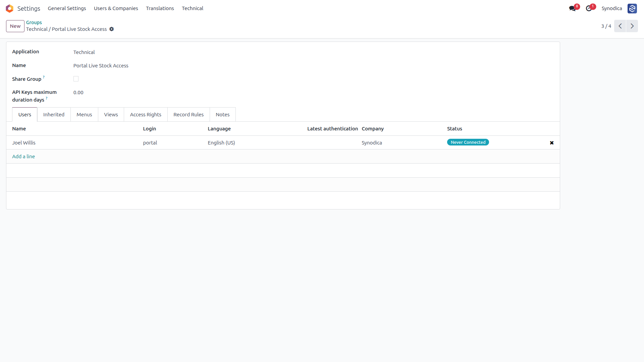This screenshot has width=644, height=362.
Task: Switch to the Record Rules tab
Action: (189, 115)
